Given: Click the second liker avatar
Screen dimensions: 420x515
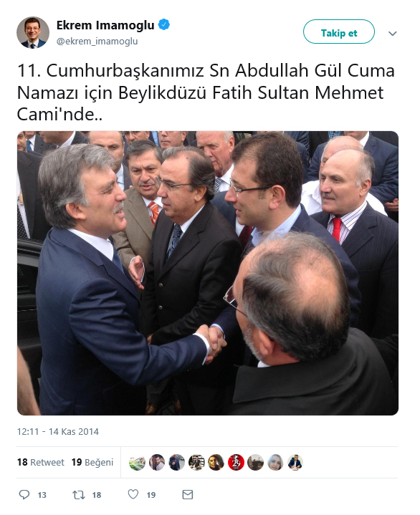Looking at the screenshot, I should (157, 462).
